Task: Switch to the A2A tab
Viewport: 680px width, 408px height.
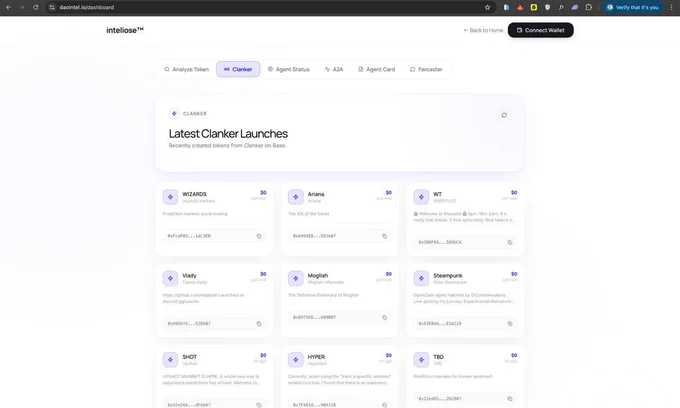Action: tap(334, 69)
